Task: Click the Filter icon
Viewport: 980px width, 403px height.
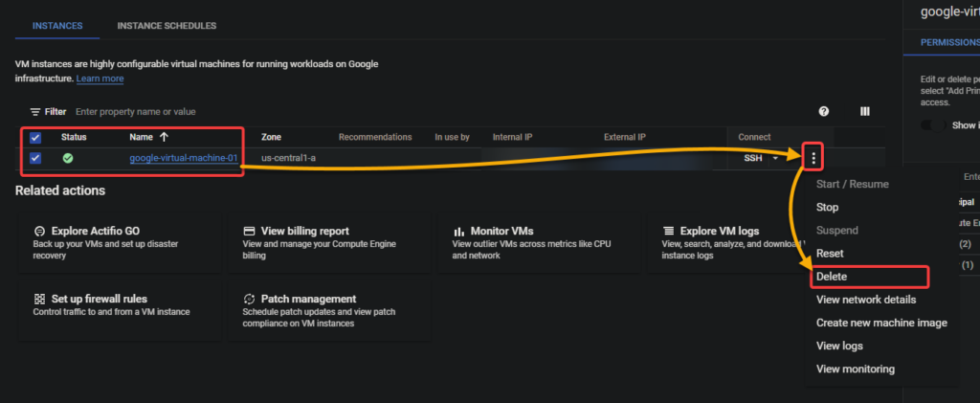Action: point(36,112)
